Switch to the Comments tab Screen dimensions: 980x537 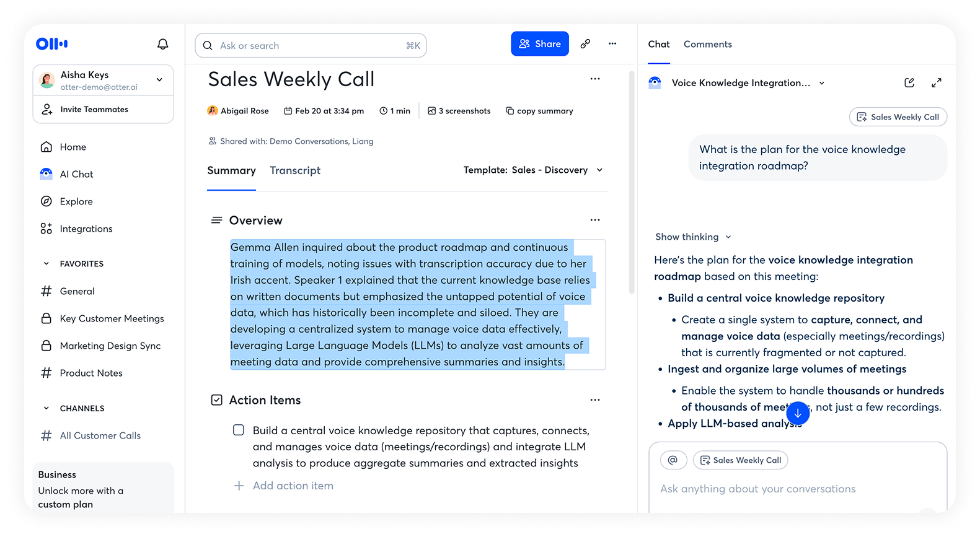coord(707,45)
